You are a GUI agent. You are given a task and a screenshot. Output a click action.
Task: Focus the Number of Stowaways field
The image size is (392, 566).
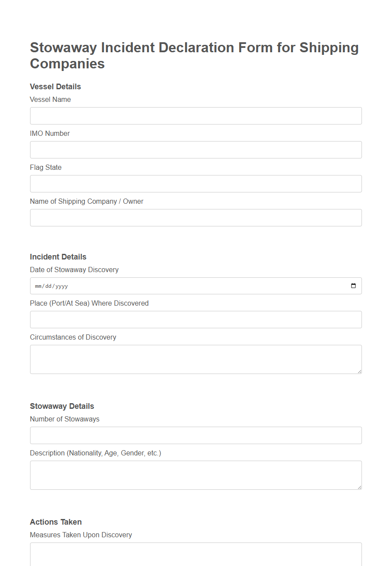click(196, 435)
